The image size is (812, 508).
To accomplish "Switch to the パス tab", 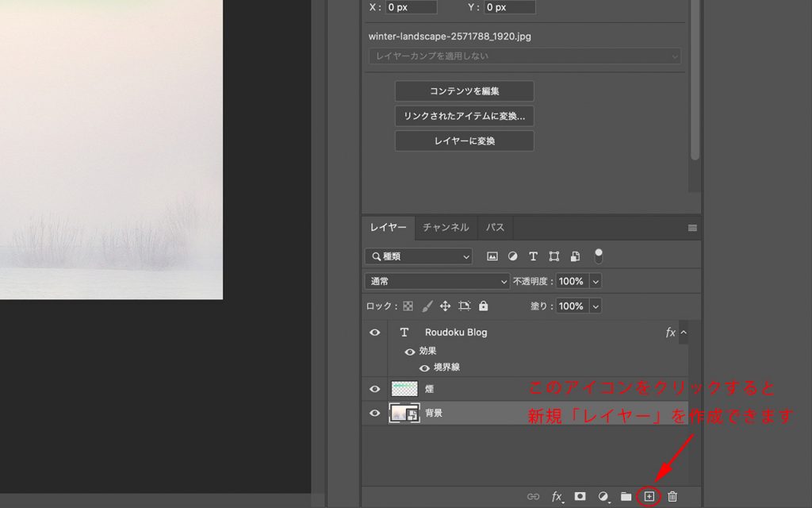I will [x=495, y=228].
